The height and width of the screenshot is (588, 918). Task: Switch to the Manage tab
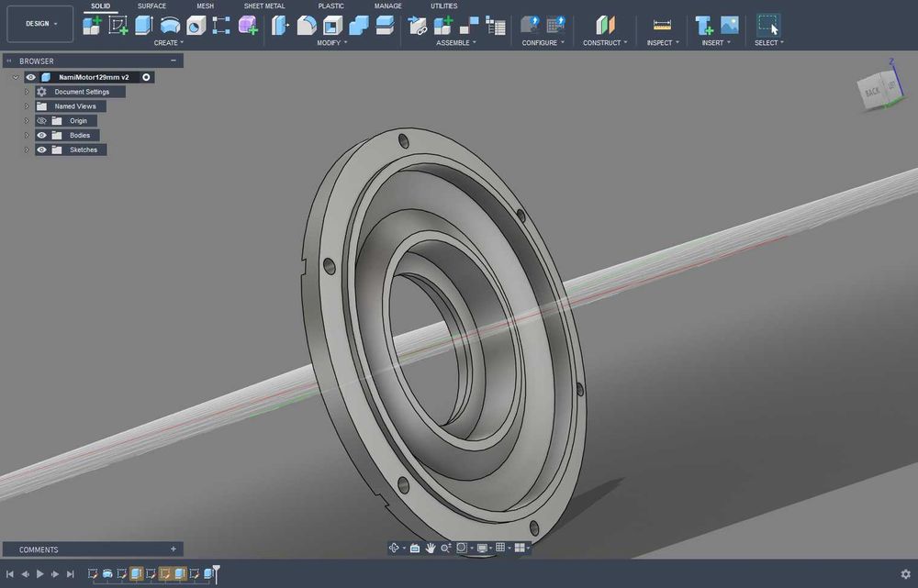[x=387, y=6]
